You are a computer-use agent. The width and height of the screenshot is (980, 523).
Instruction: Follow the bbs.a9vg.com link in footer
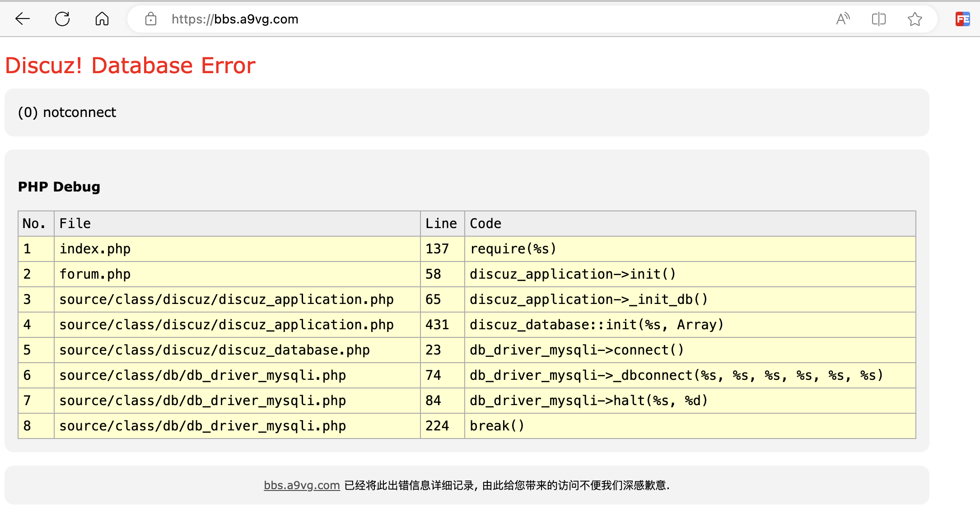pyautogui.click(x=302, y=485)
